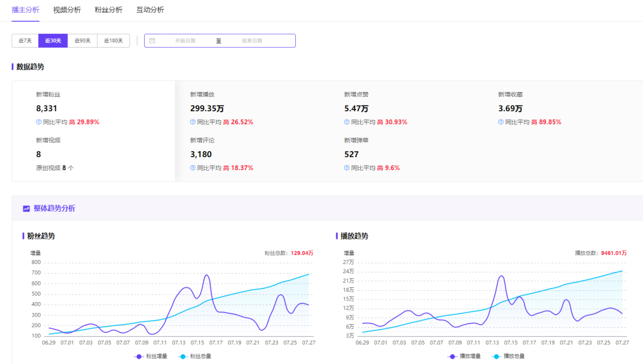Screen dimensions: 643x364
Task: Toggle the 播放总量 legend series
Action: 508,356
